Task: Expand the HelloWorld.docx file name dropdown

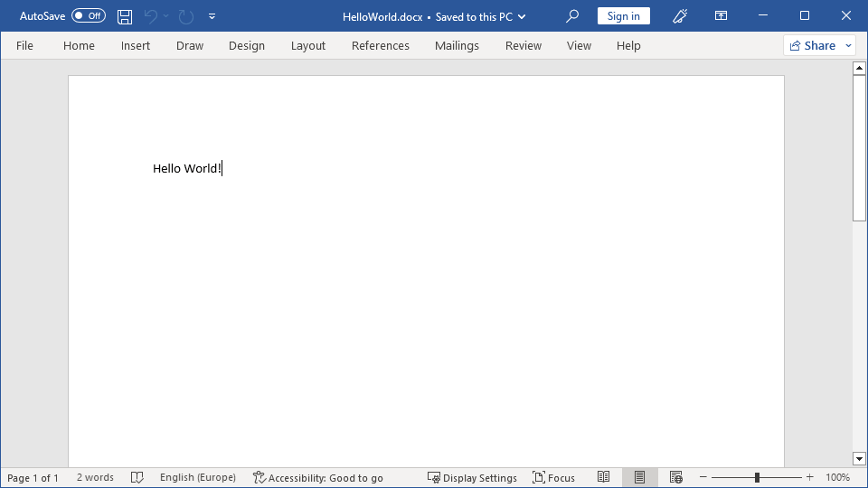Action: 522,16
